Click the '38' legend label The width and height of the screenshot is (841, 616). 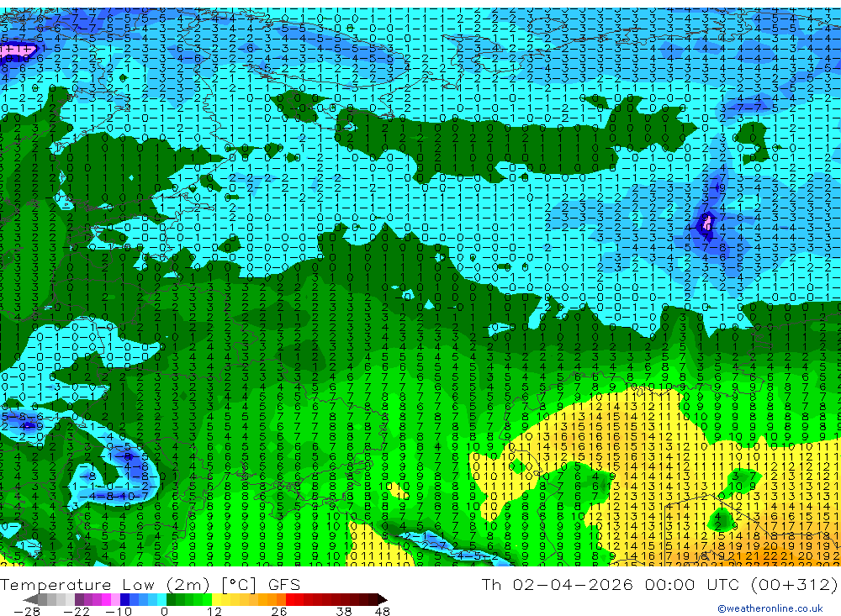pyautogui.click(x=344, y=611)
